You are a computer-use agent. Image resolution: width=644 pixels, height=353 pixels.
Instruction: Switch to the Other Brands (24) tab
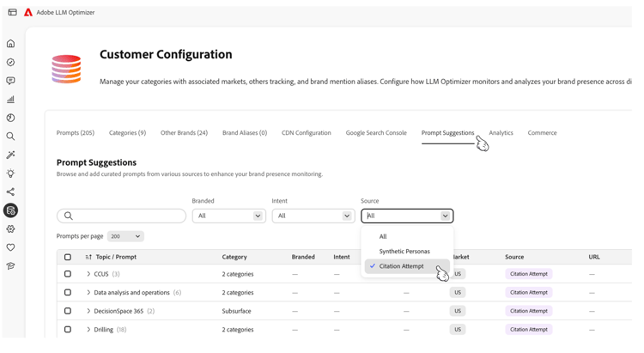pos(184,133)
